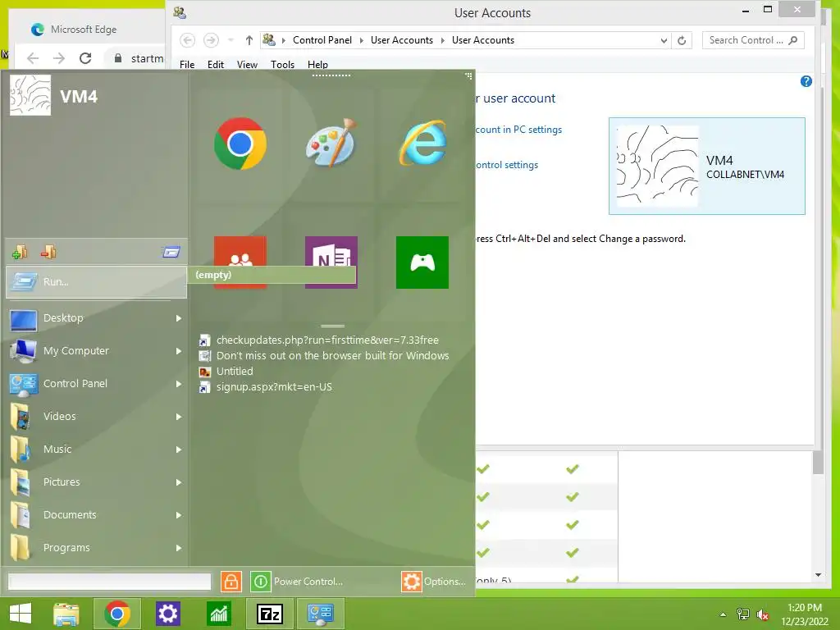This screenshot has height=630, width=840.
Task: Expand the Music submenu arrow
Action: pyautogui.click(x=179, y=450)
